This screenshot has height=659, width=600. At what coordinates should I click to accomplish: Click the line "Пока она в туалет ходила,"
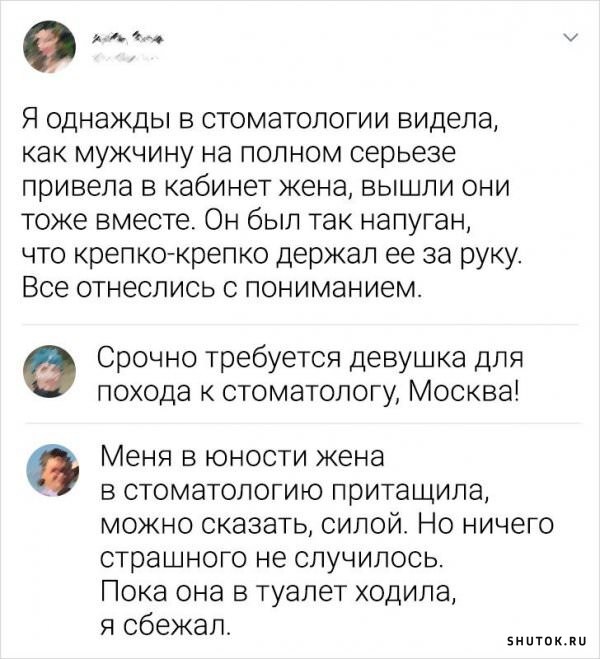point(280,592)
